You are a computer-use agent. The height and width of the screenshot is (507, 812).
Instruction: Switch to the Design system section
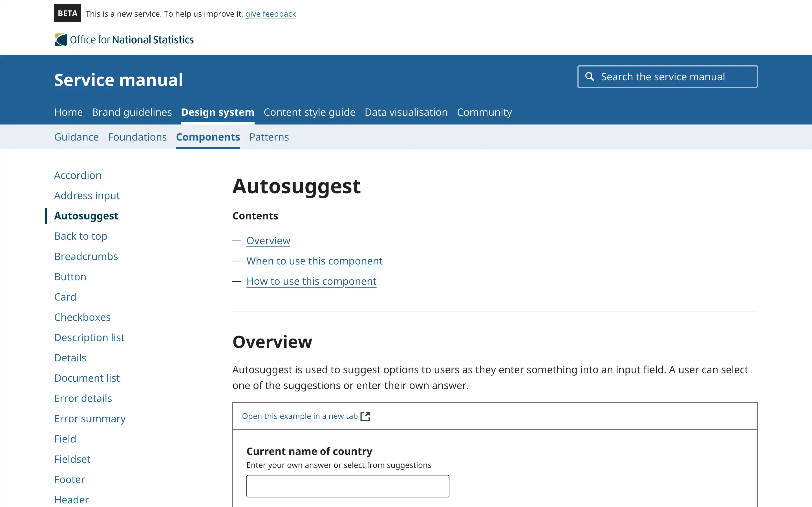(217, 112)
